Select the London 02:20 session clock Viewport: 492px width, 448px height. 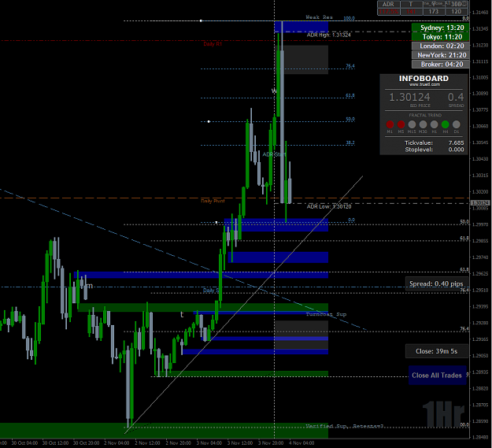441,46
